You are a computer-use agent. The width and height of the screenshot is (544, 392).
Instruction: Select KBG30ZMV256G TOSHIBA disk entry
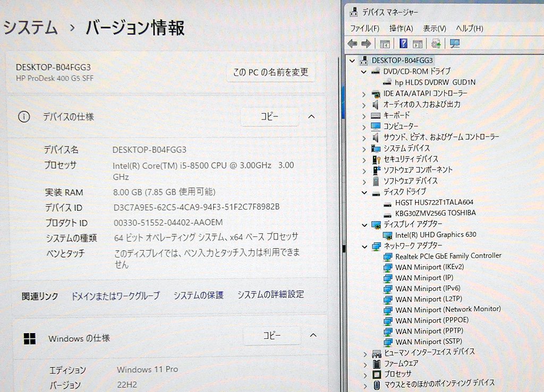[436, 214]
